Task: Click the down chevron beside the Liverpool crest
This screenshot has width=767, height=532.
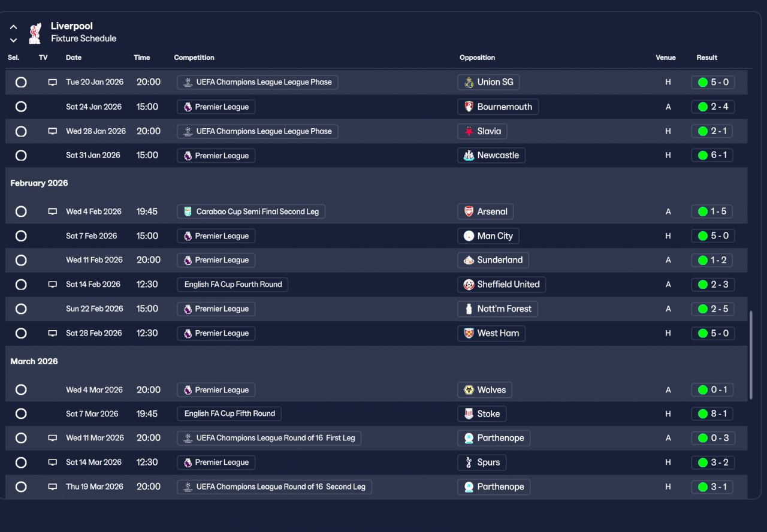Action: click(x=14, y=40)
